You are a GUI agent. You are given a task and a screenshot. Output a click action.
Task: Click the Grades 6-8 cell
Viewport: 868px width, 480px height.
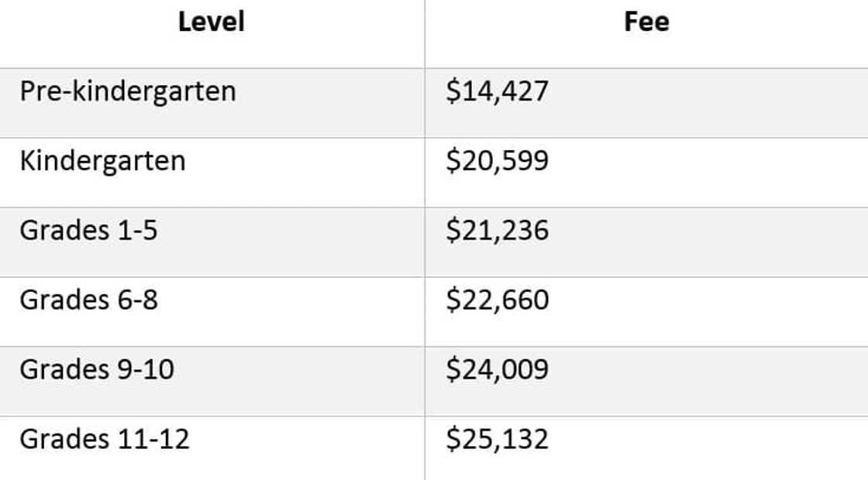(x=88, y=300)
